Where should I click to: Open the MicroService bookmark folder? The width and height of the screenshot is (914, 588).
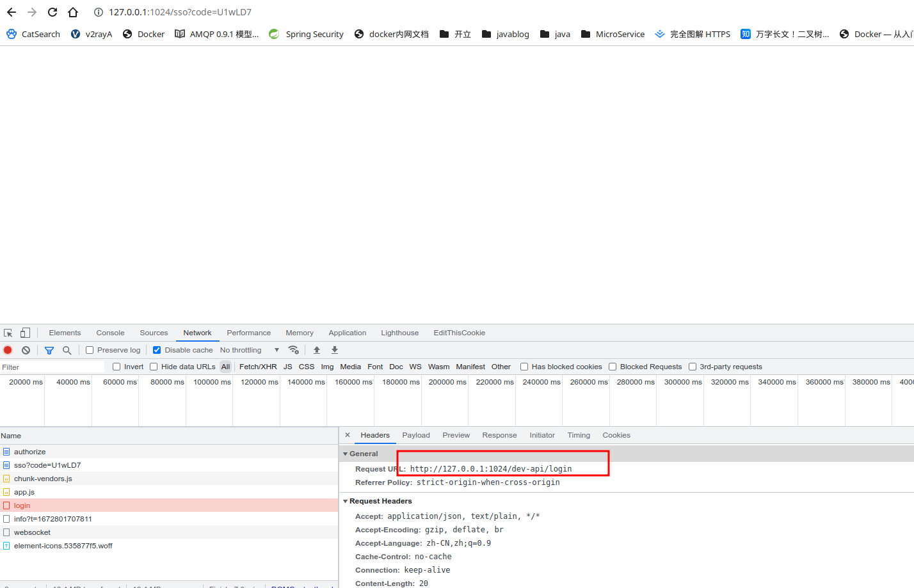[613, 34]
